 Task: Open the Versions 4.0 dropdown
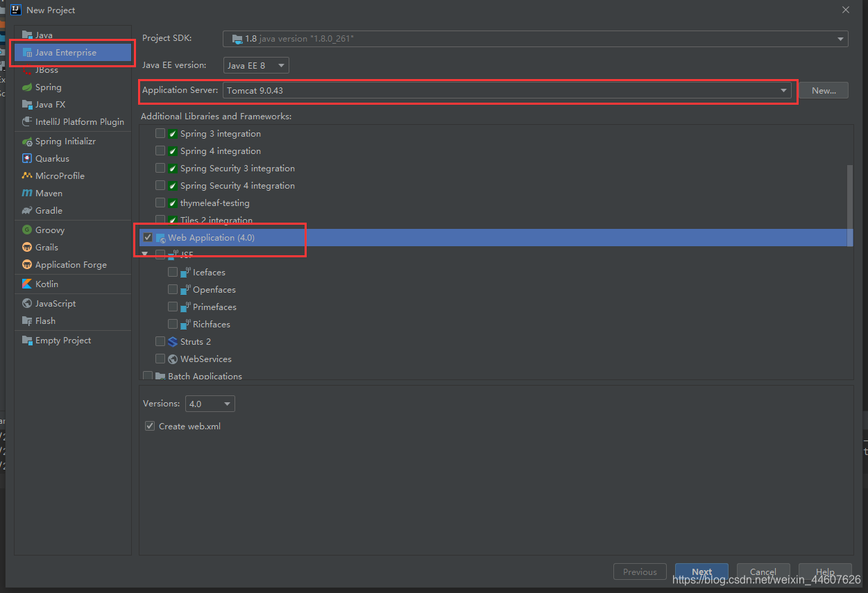[210, 404]
